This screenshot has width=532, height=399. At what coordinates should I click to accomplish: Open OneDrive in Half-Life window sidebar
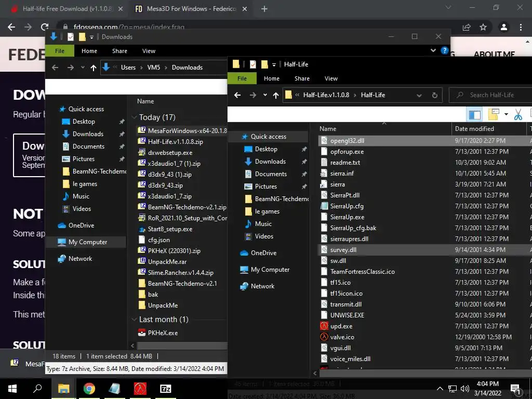(263, 253)
